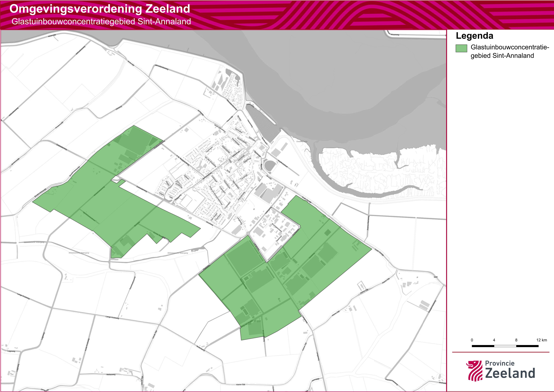Click the green legend color swatch

(x=461, y=48)
